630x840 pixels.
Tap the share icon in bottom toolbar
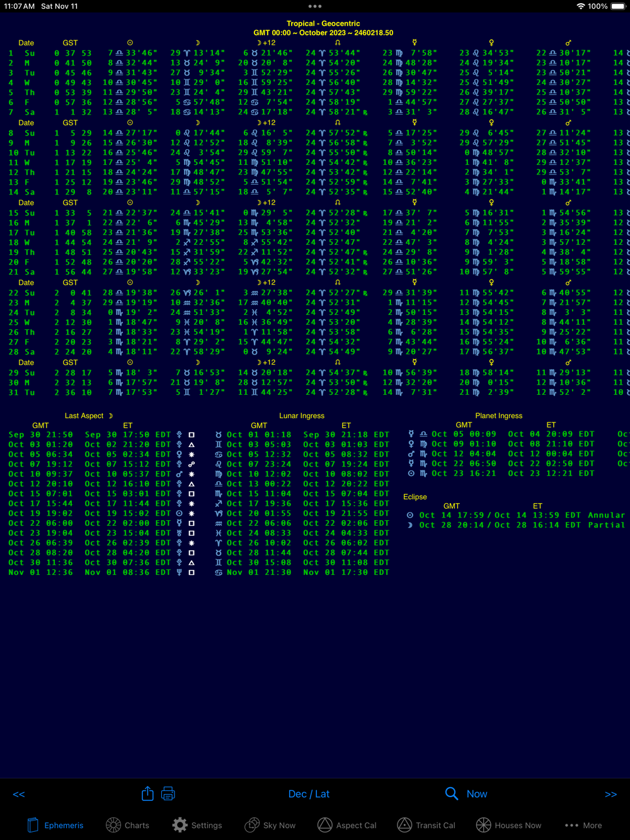point(147,793)
